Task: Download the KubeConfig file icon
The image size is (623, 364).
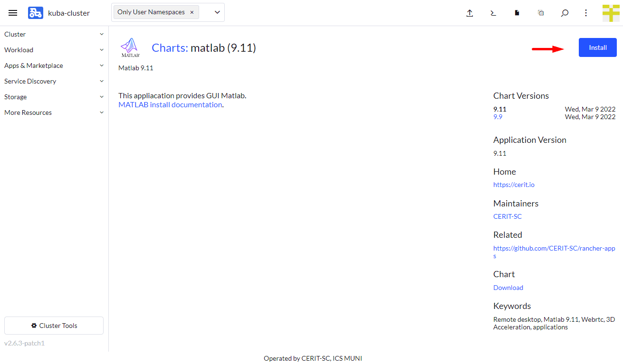Action: tap(517, 13)
